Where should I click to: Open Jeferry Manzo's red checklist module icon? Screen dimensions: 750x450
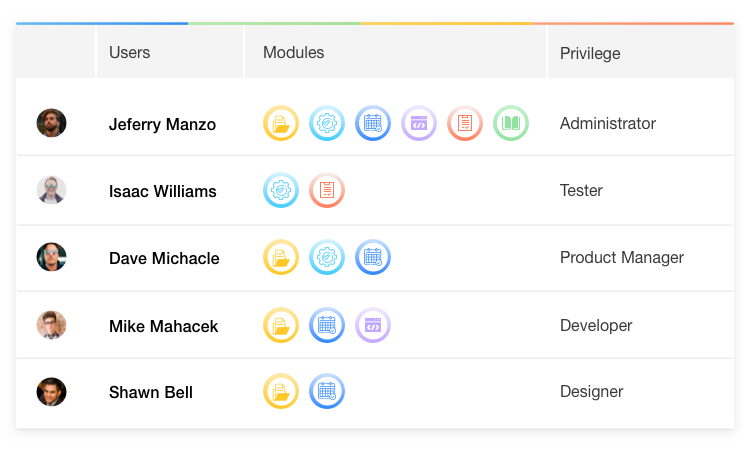(x=464, y=123)
